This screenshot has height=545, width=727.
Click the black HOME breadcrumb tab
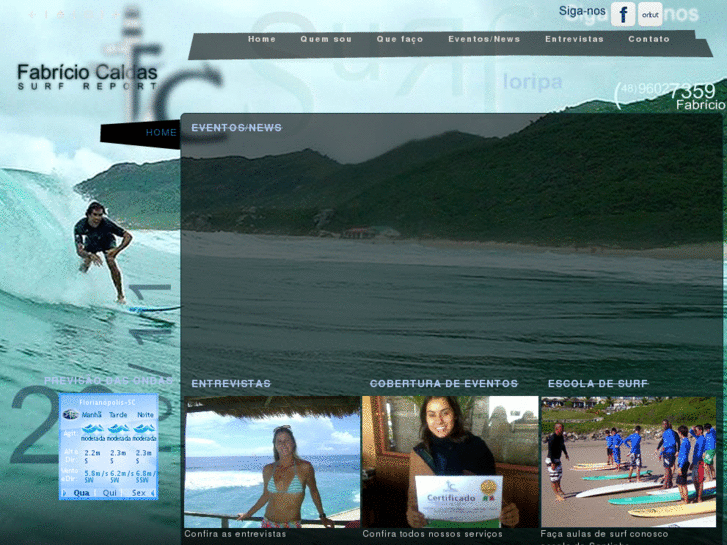pos(140,134)
